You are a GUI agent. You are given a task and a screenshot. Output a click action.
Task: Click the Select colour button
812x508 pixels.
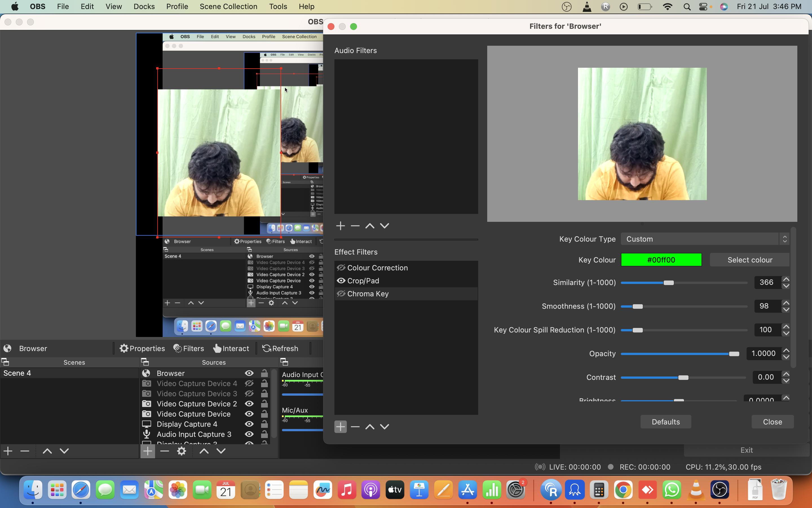click(x=750, y=260)
